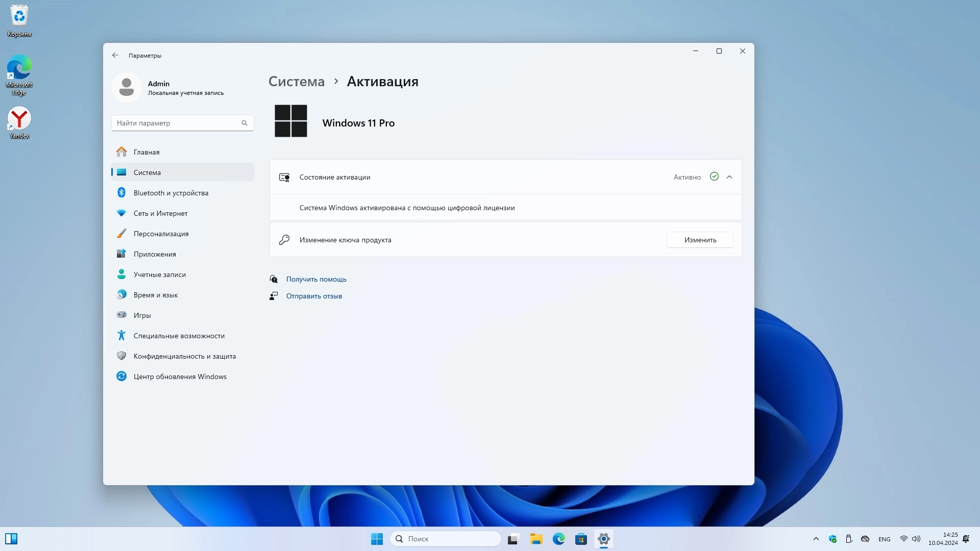Viewport: 980px width, 551px height.
Task: Open the Отправить отзыв link
Action: point(314,296)
